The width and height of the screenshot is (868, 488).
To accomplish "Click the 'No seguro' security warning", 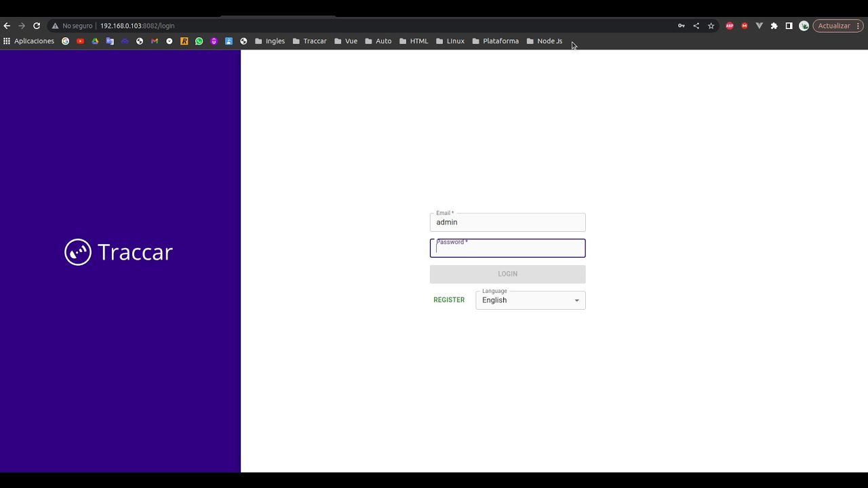I will coord(72,26).
